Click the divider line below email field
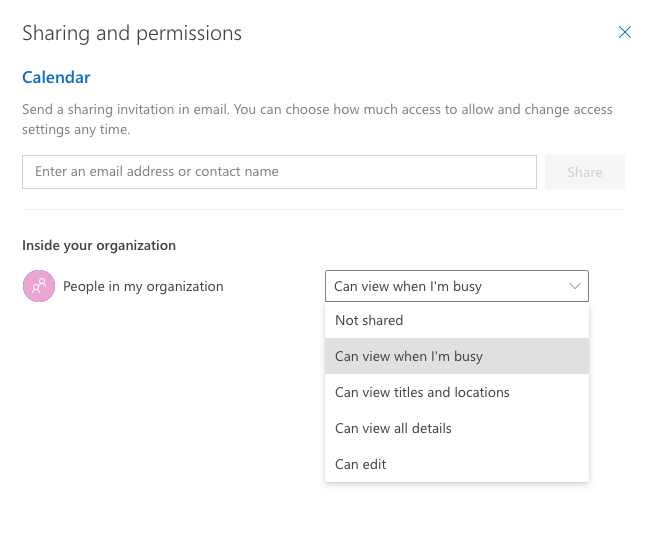 pyautogui.click(x=323, y=209)
